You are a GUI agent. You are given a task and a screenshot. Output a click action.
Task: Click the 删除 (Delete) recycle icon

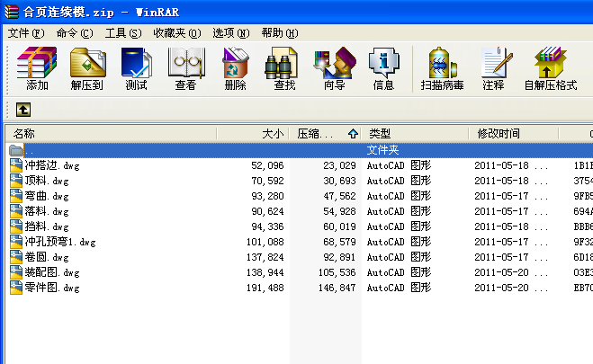point(235,68)
